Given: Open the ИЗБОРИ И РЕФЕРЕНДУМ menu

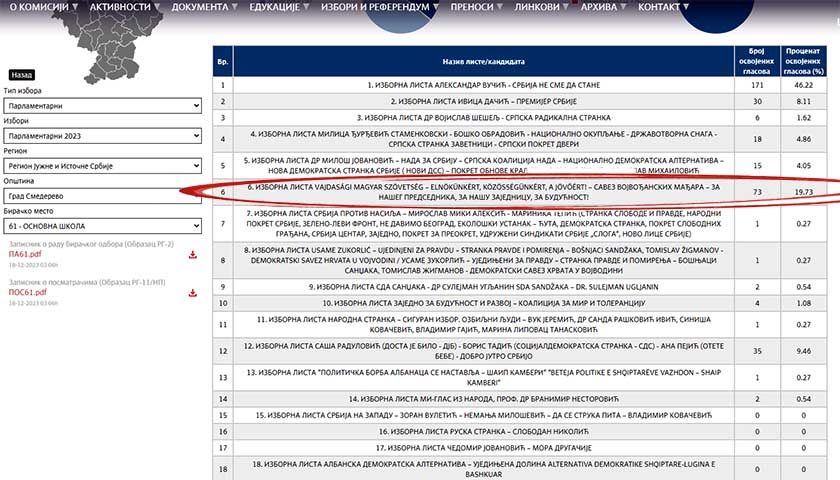Looking at the screenshot, I should pos(380,7).
